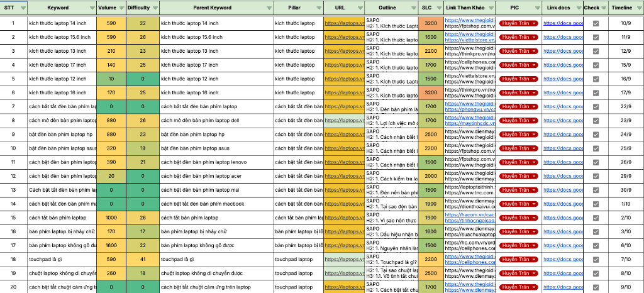Open the filter icon on the SLC header
644x293 pixels.
438,8
